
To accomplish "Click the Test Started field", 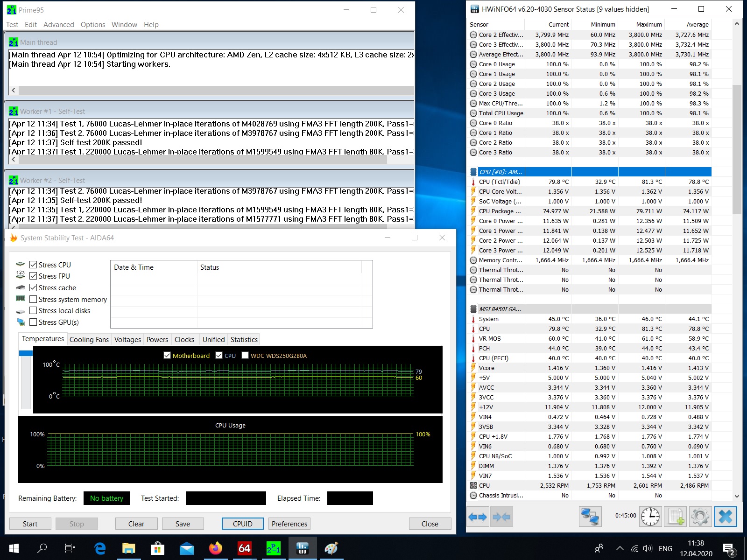I will pos(226,498).
